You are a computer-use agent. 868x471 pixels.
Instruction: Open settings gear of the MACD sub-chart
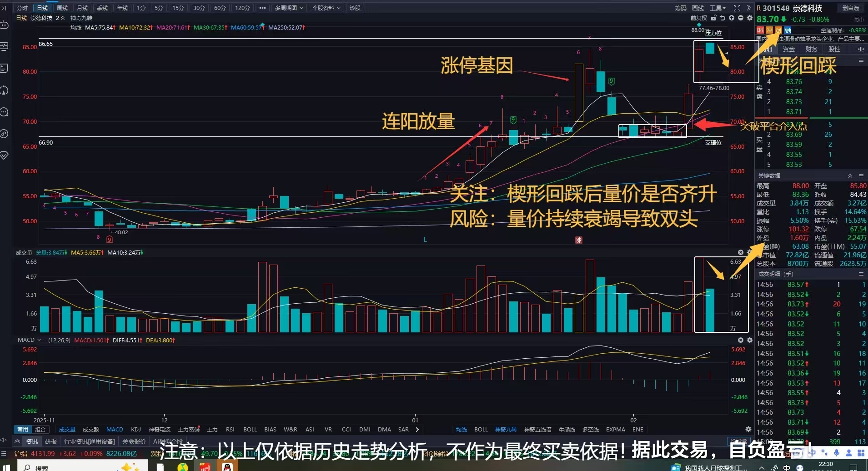[749, 340]
